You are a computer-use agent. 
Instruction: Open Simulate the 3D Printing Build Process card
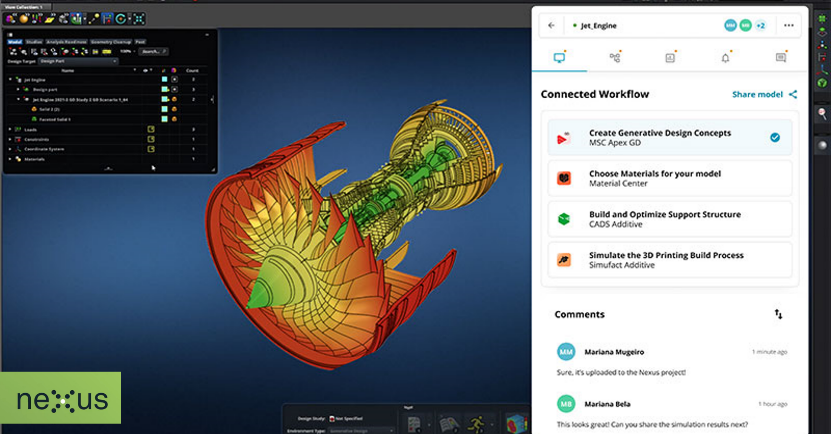point(669,260)
